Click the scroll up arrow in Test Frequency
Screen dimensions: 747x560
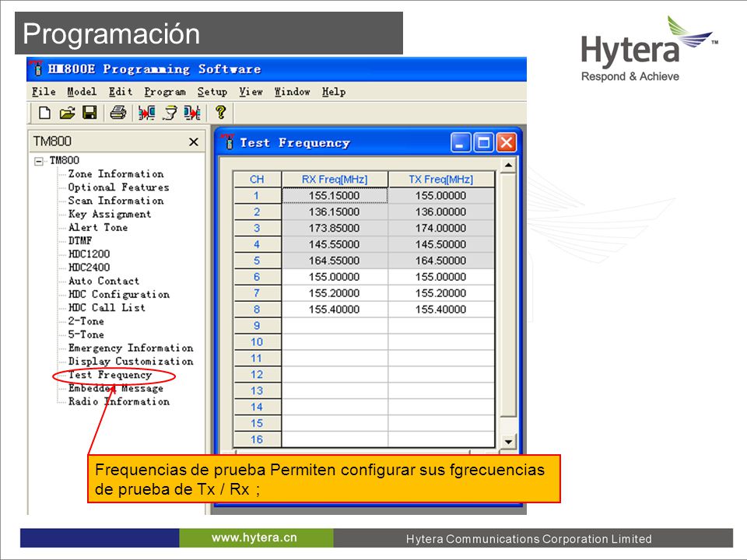(x=508, y=165)
